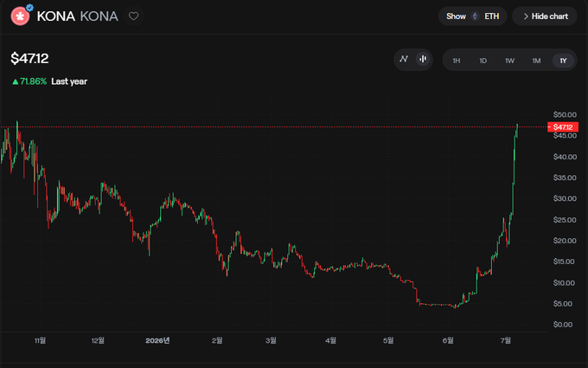
Task: Switch to line chart view icon
Action: tap(404, 59)
